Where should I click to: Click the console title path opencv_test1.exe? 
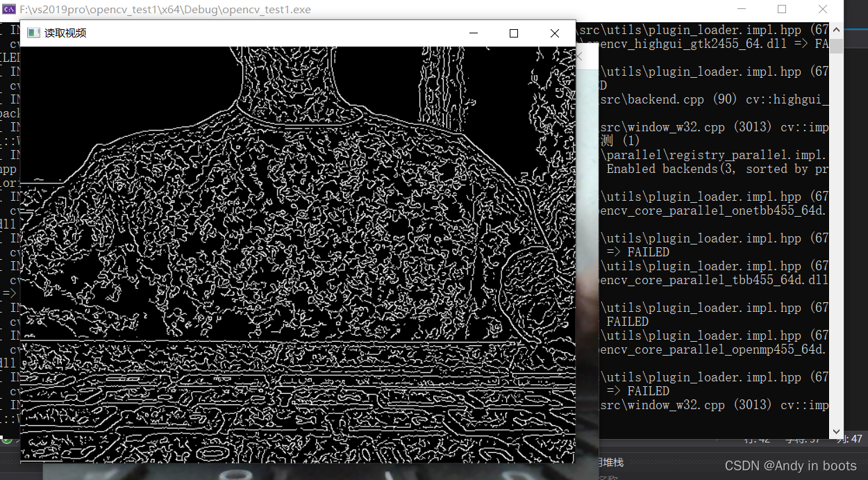(165, 10)
